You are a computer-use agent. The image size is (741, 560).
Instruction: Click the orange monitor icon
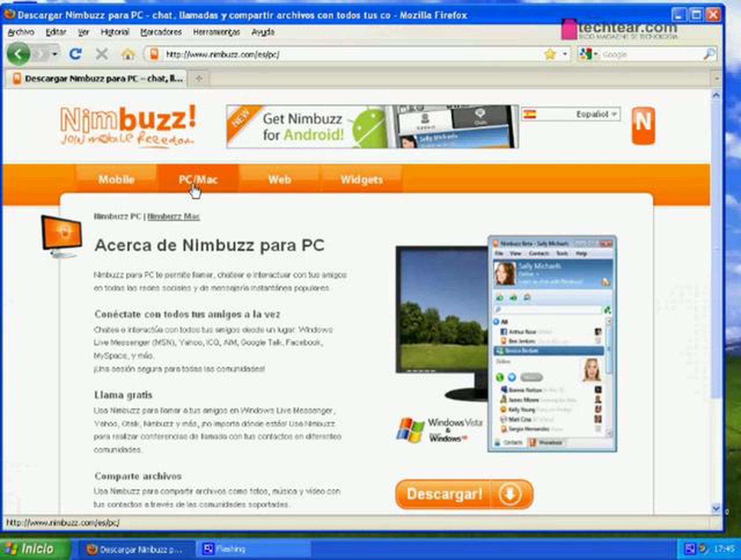(62, 237)
